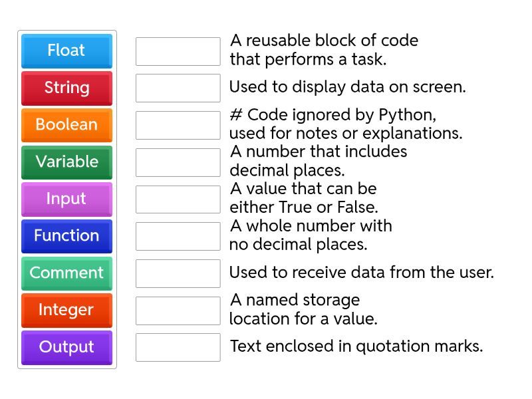Click answer box beside reusable block of code
This screenshot has width=532, height=399.
(178, 51)
